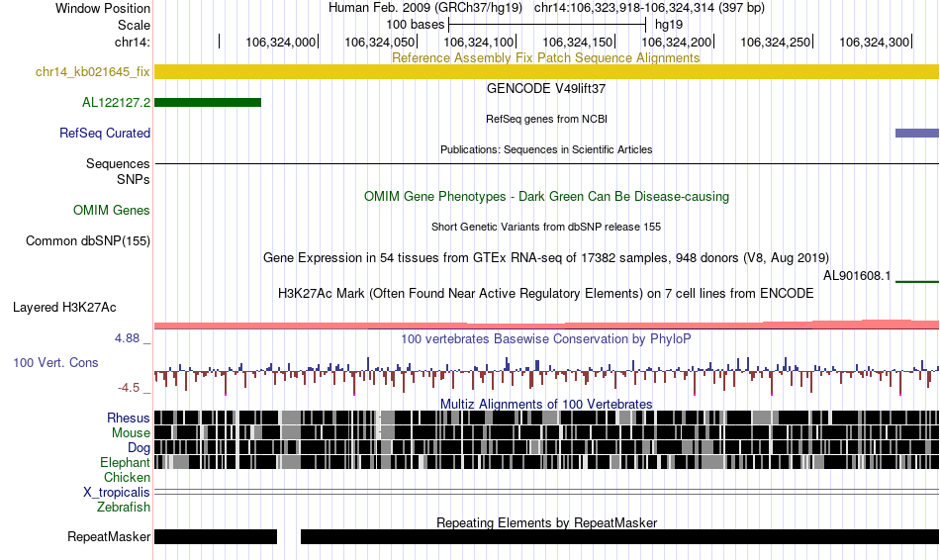This screenshot has height=560, width=940.
Task: Click the 100 Vert. Cons label
Action: (55, 363)
